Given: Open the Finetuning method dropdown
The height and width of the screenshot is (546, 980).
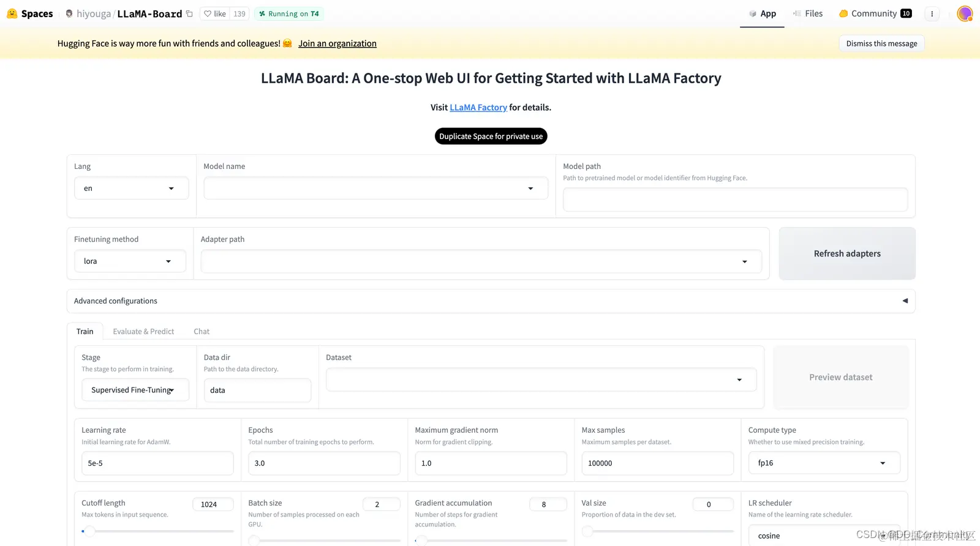Looking at the screenshot, I should [x=130, y=261].
